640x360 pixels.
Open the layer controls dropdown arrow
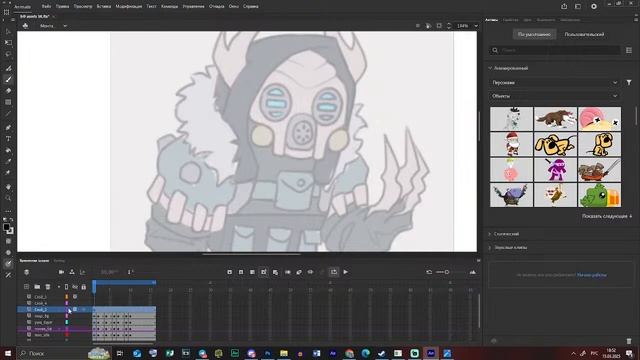[58, 287]
